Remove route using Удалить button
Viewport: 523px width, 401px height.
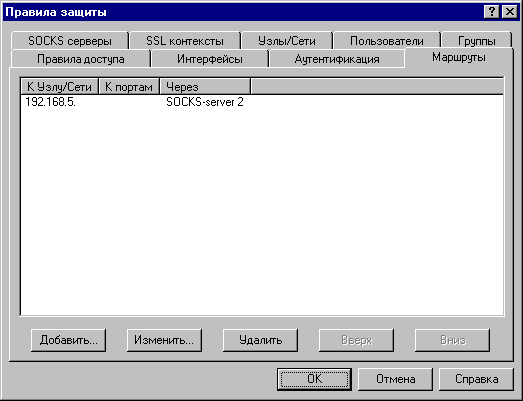pos(260,340)
